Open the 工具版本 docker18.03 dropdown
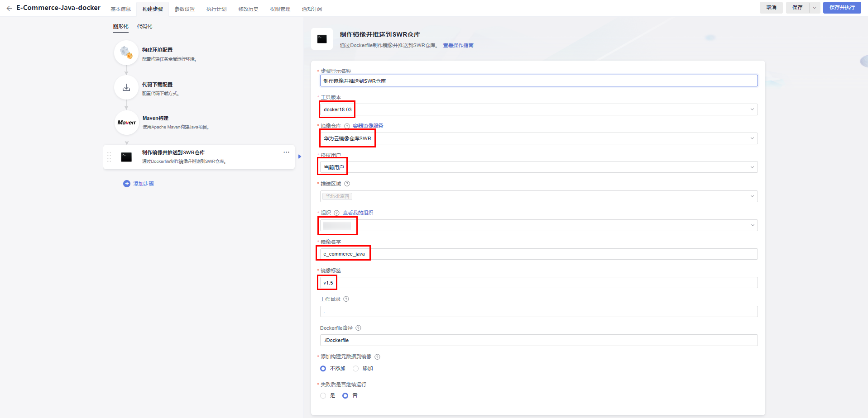 (539, 109)
